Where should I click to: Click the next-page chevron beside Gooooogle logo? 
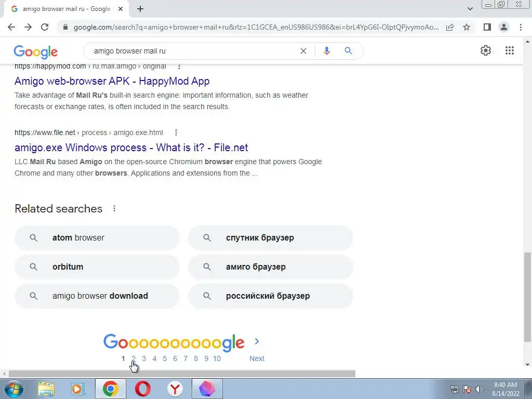point(257,341)
